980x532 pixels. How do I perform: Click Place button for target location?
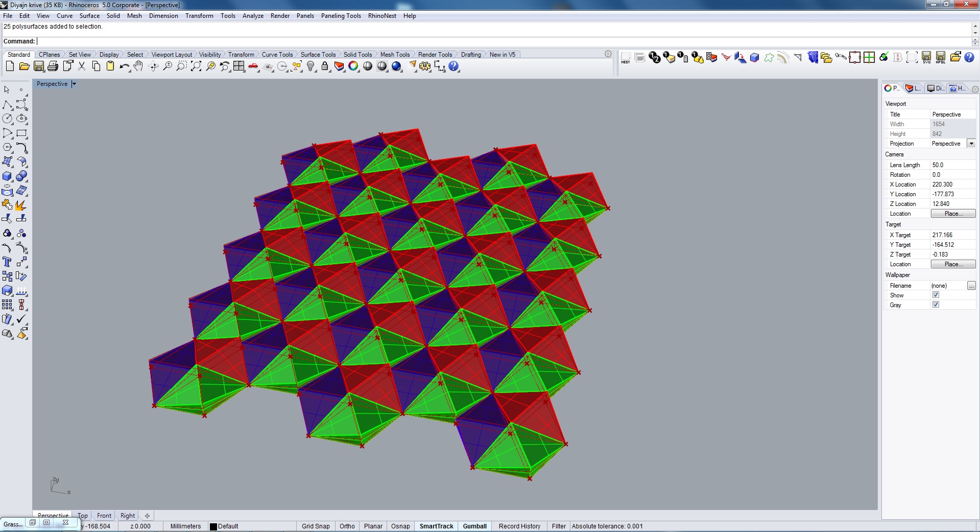[x=953, y=264]
